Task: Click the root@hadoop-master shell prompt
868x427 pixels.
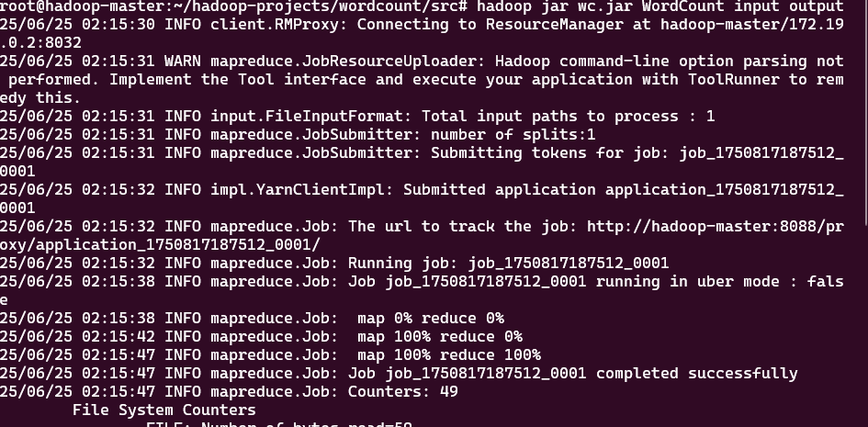Action: (234, 6)
